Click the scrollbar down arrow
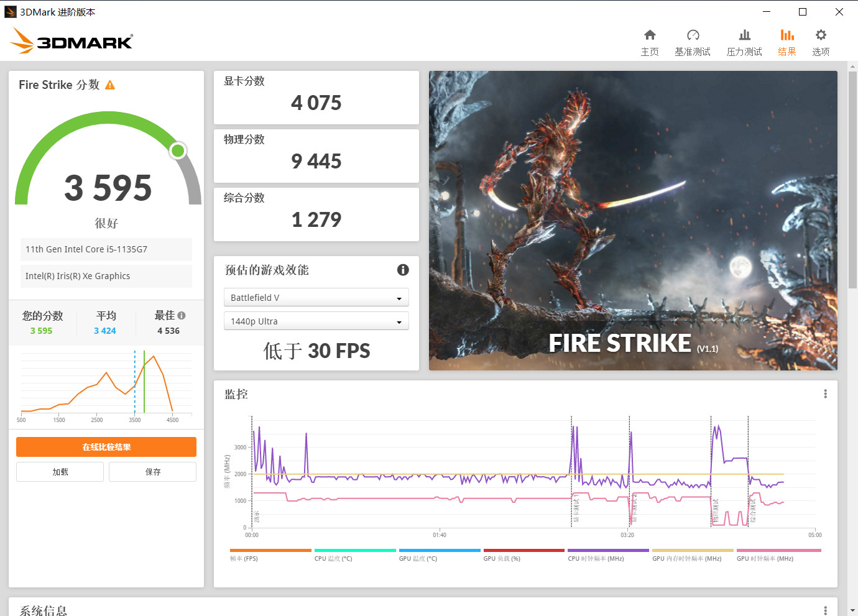The image size is (858, 616). (852, 610)
